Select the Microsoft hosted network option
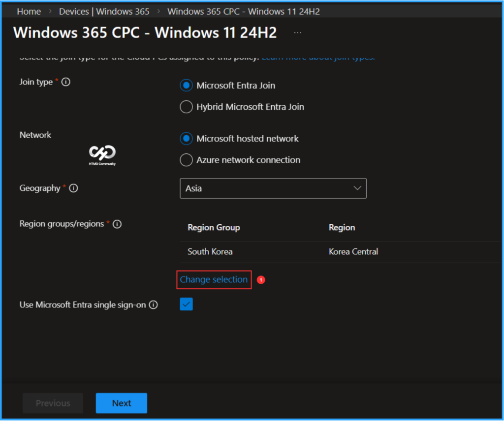 coord(186,138)
